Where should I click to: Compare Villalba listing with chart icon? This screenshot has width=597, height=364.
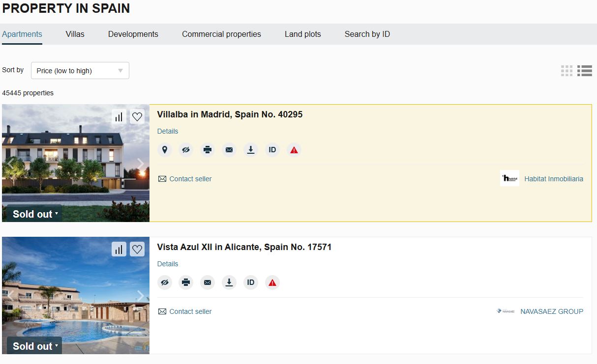[119, 117]
